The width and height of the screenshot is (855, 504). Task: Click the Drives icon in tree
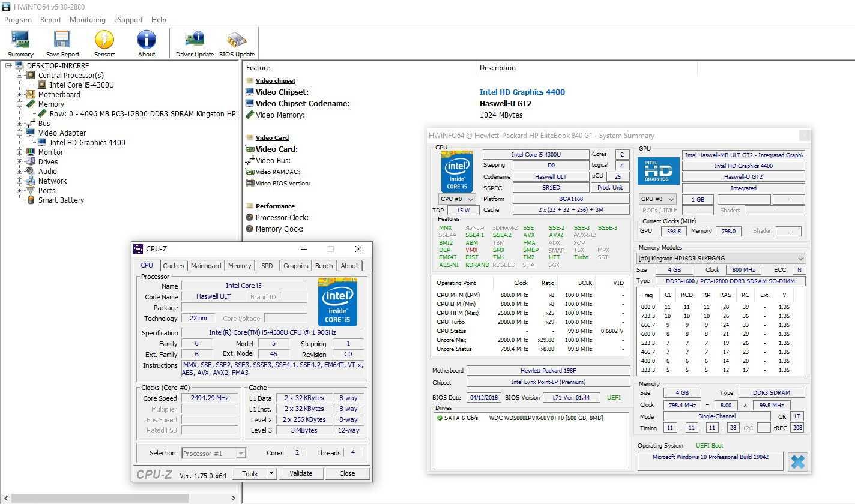click(31, 162)
